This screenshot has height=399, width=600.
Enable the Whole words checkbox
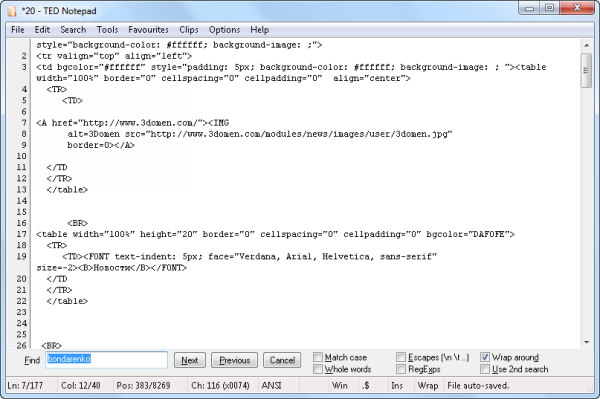coord(318,369)
